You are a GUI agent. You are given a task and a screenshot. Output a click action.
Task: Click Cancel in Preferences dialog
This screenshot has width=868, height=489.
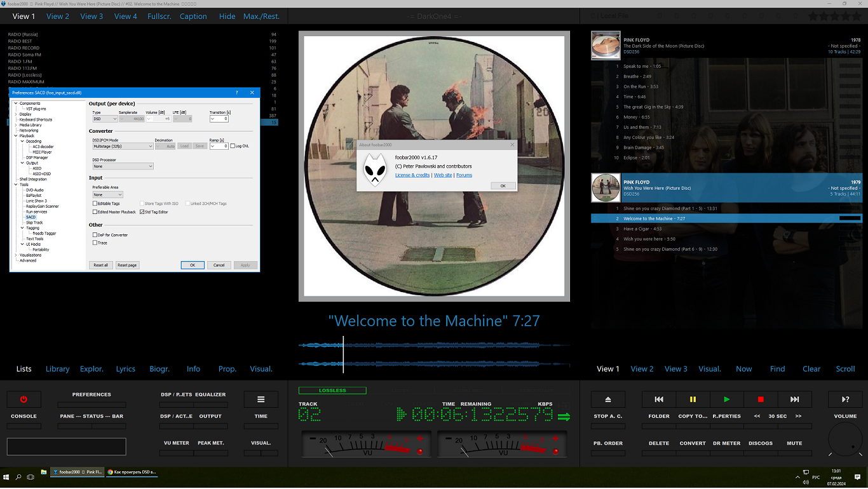coord(219,265)
